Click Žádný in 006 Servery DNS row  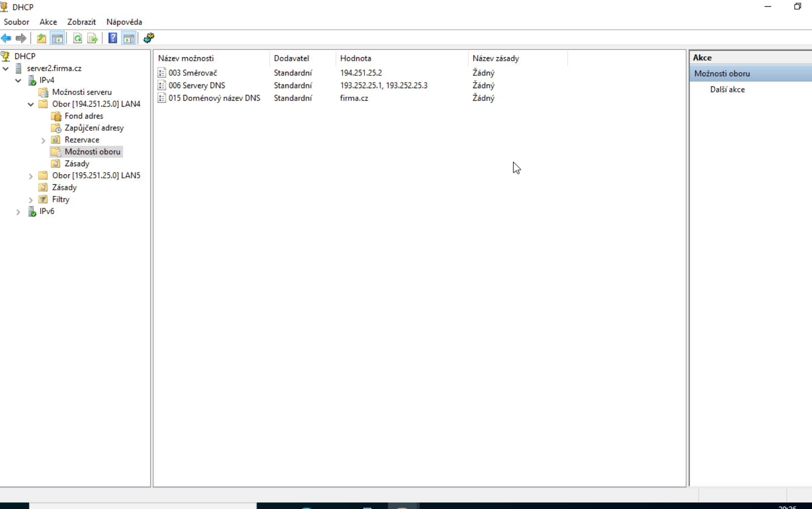pos(483,85)
